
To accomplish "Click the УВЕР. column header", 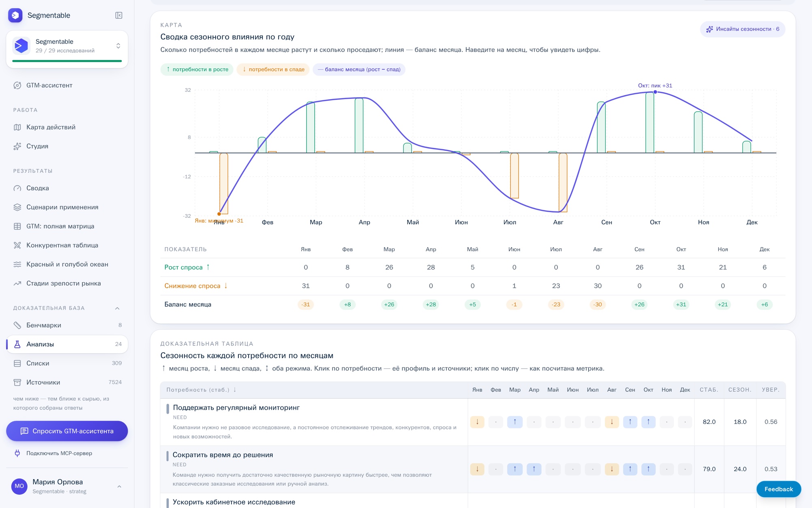I will (x=771, y=390).
